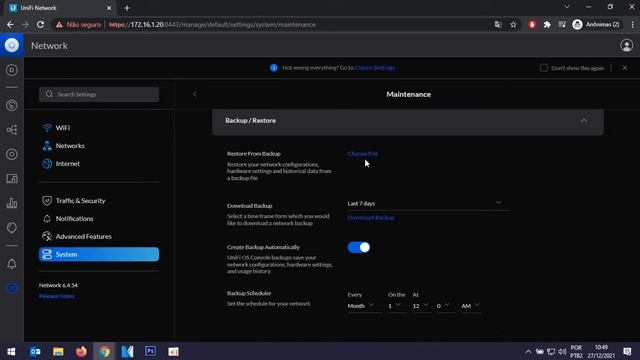Reload the browser page

tap(40, 24)
